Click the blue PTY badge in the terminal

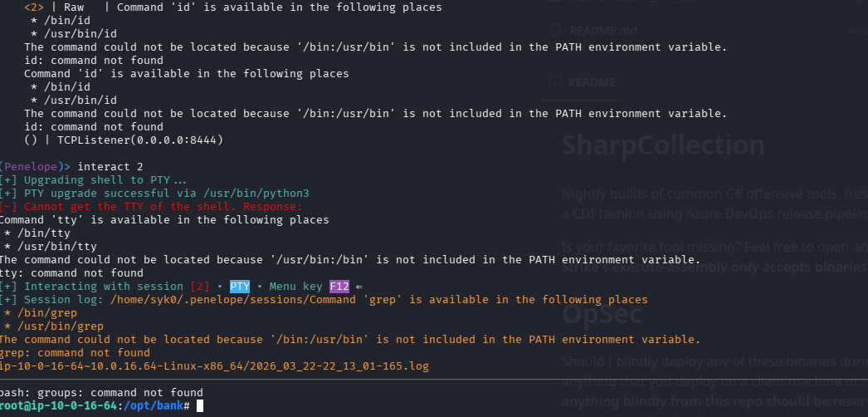[x=240, y=287]
